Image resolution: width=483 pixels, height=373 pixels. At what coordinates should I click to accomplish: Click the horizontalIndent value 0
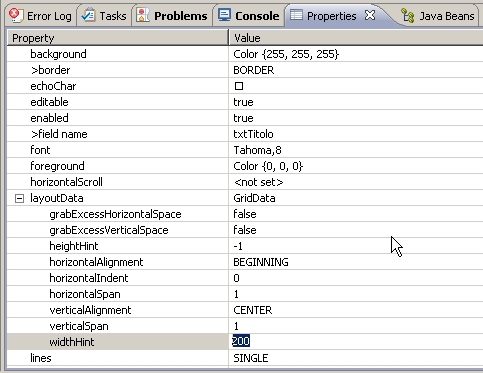[236, 278]
